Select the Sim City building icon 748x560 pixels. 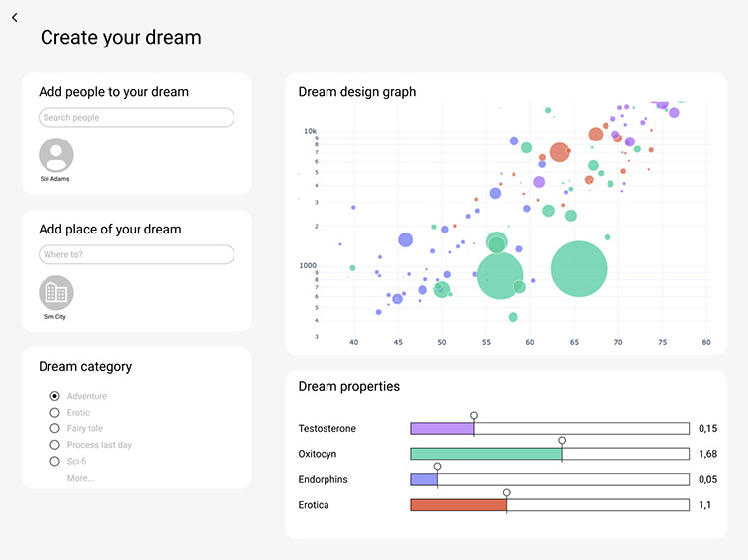tap(55, 293)
